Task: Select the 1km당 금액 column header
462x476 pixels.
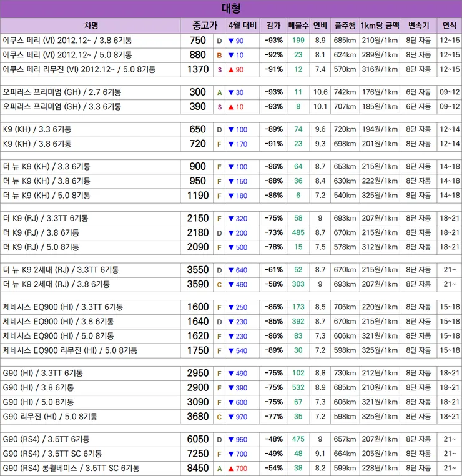Action: 380,26
